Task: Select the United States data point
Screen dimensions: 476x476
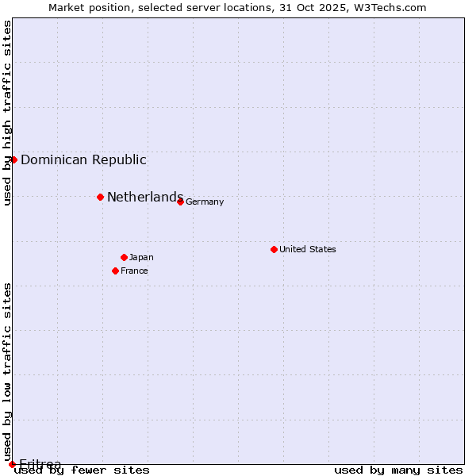Action: [x=274, y=249]
